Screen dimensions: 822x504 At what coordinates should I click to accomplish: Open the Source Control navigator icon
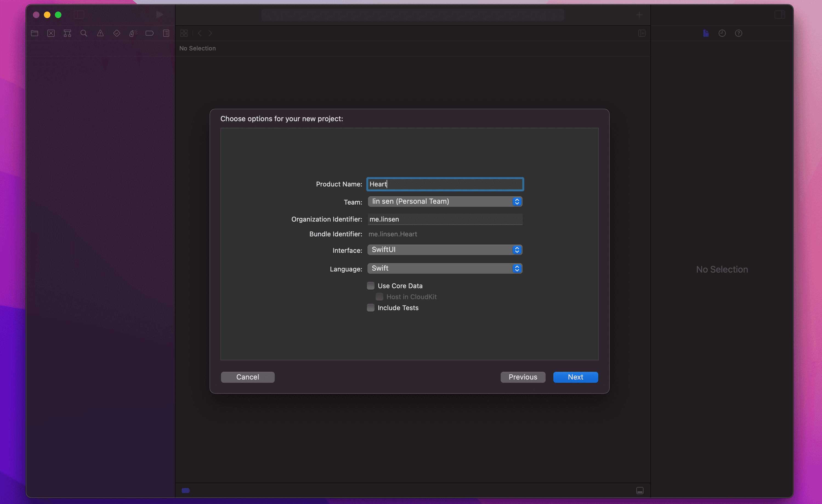51,33
